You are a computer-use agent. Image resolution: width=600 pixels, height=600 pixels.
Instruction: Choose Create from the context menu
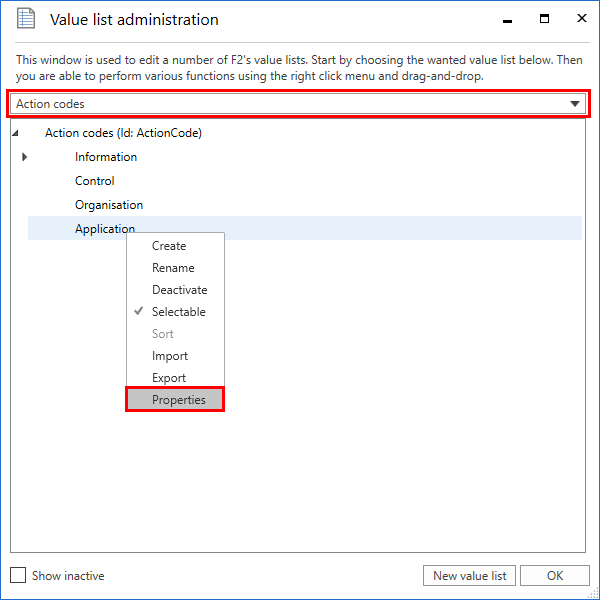[x=169, y=246]
